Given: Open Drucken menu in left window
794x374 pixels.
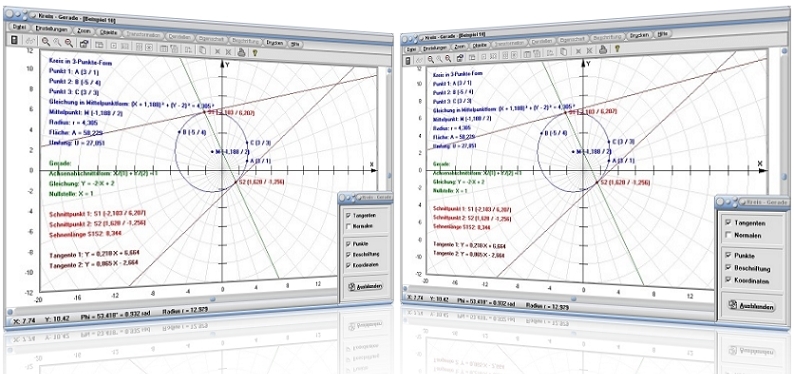Looking at the screenshot, I should (x=275, y=43).
